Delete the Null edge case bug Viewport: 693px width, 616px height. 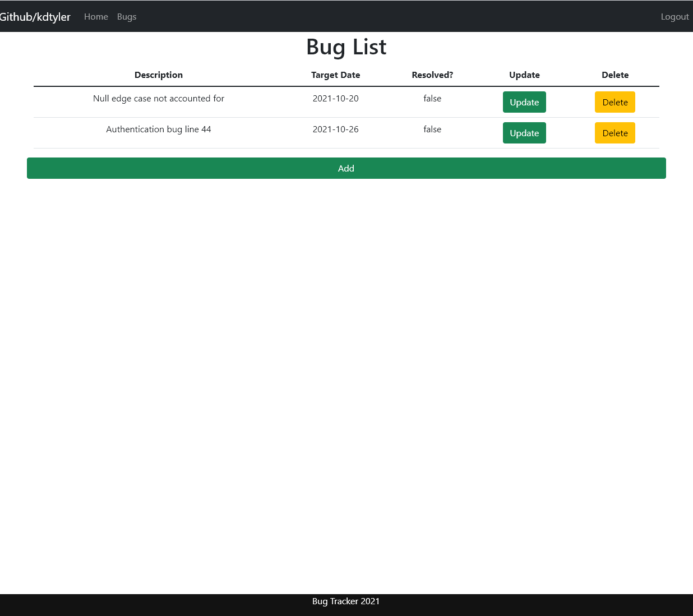(615, 102)
